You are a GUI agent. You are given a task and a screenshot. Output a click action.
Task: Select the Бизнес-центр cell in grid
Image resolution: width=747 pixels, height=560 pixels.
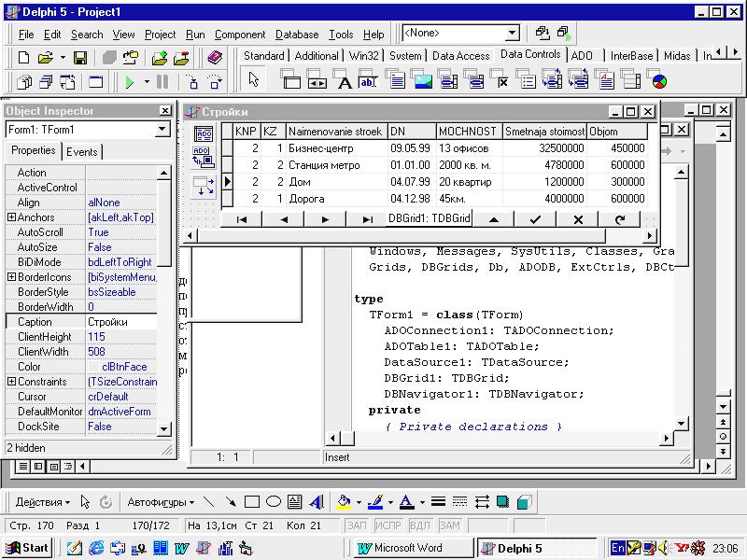pos(337,148)
